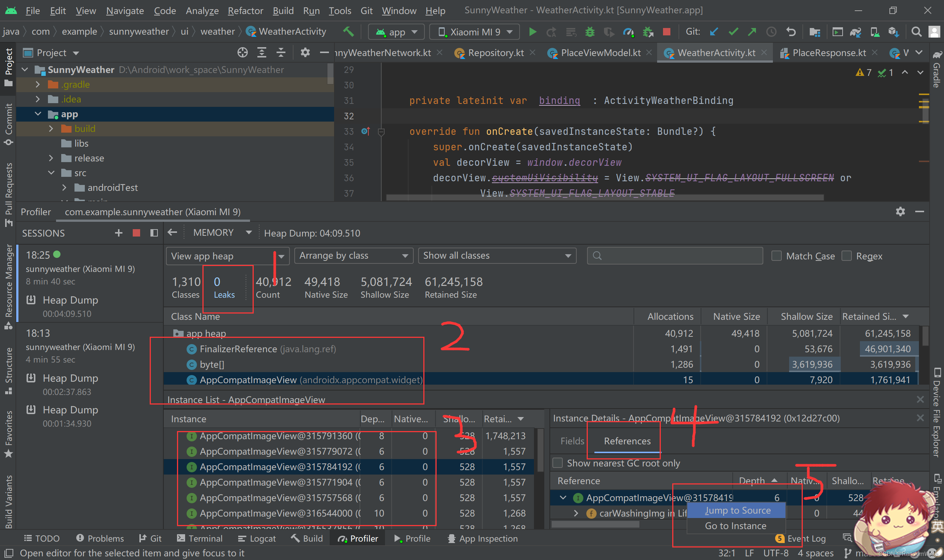Expand the release folder in tree
Image resolution: width=944 pixels, height=560 pixels.
(51, 158)
